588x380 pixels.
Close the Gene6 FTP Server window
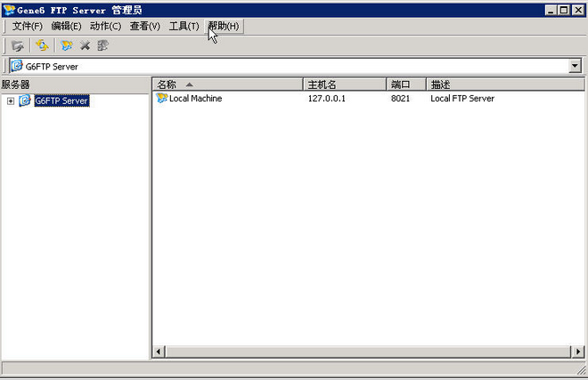pos(578,10)
